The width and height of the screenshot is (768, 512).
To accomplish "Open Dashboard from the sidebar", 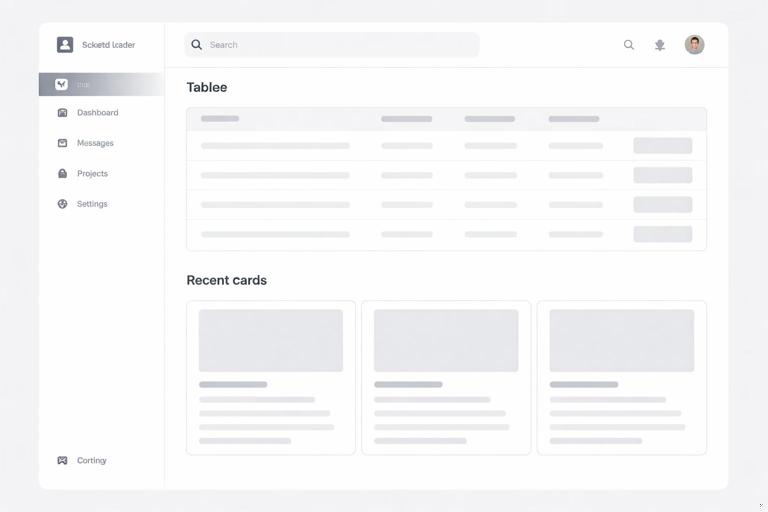I will pos(97,113).
